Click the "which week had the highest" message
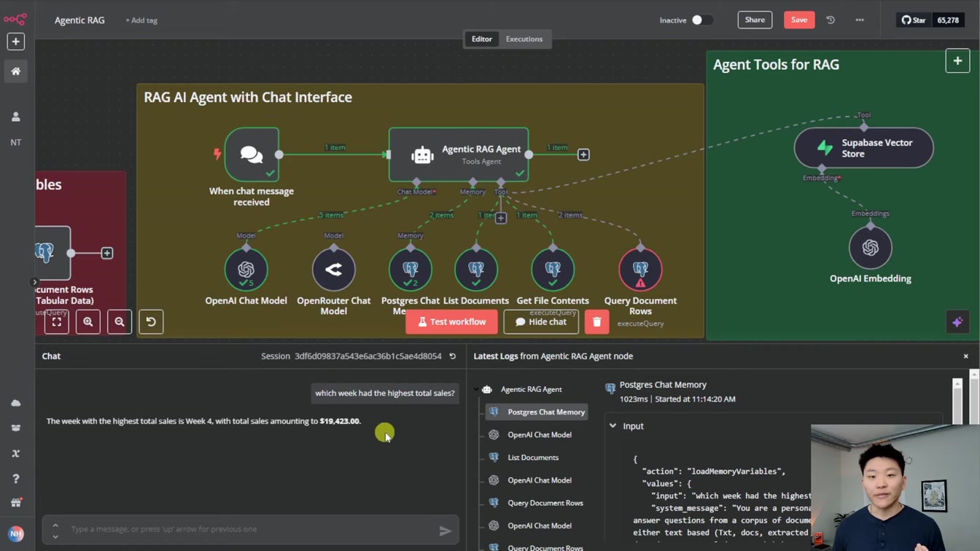Viewport: 980px width, 551px height. (x=385, y=394)
